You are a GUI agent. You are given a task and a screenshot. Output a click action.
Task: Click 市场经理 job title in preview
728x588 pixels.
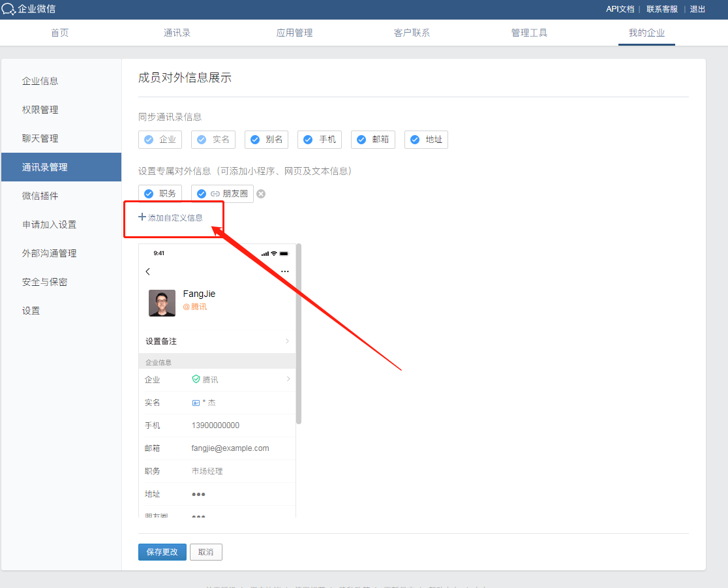click(x=207, y=471)
